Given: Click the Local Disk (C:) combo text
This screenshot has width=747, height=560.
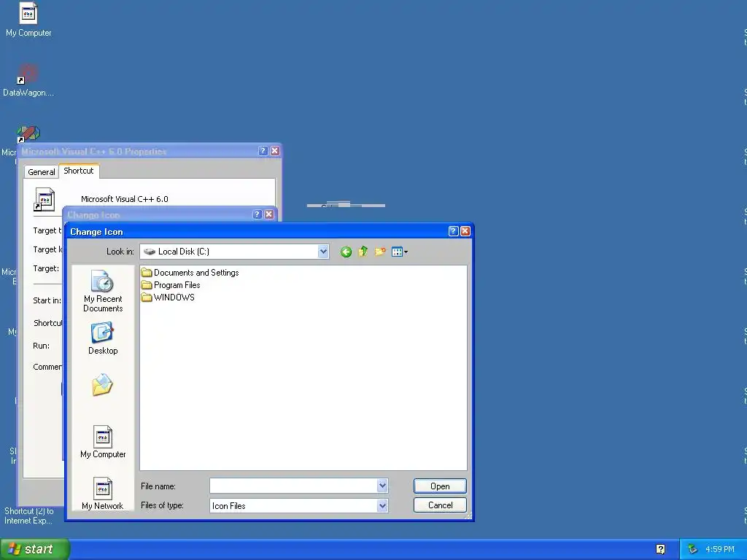Looking at the screenshot, I should tap(183, 252).
